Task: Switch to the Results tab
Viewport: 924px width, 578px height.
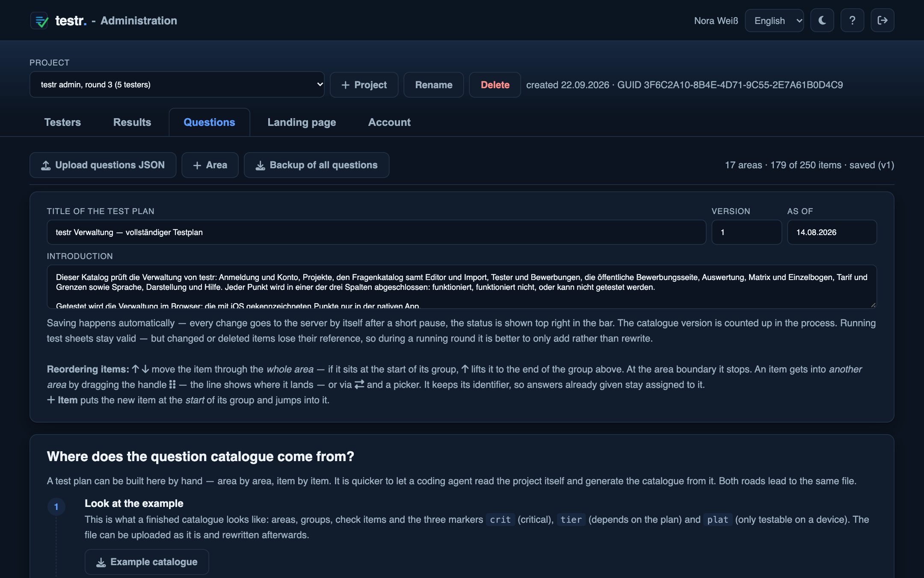Action: click(x=132, y=122)
